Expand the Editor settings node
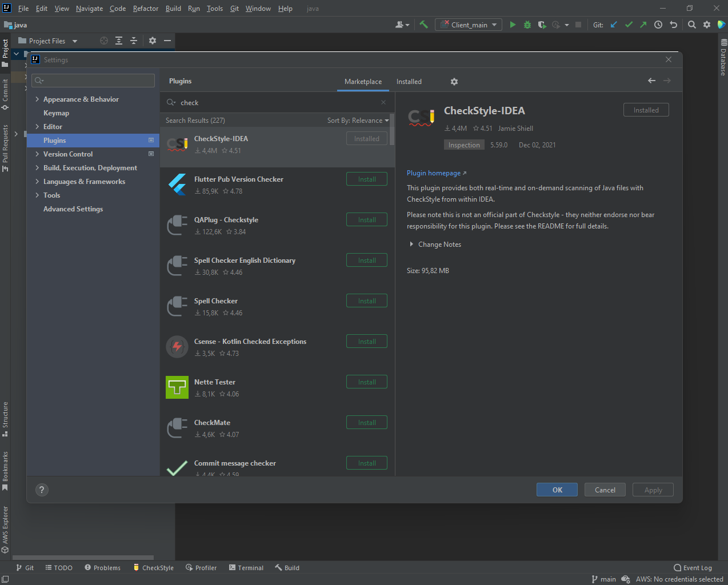Screen dimensions: 728x585 tap(37, 127)
